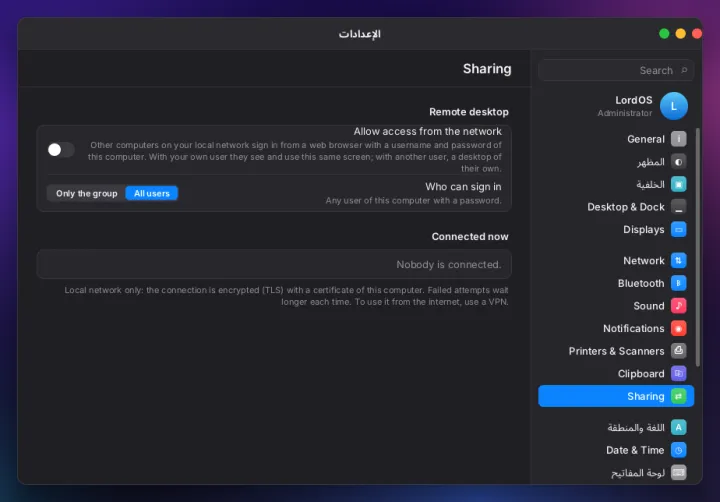Click the Wallpaper (الخلفية) teal icon
Viewport: 720px width, 502px height.
click(678, 184)
